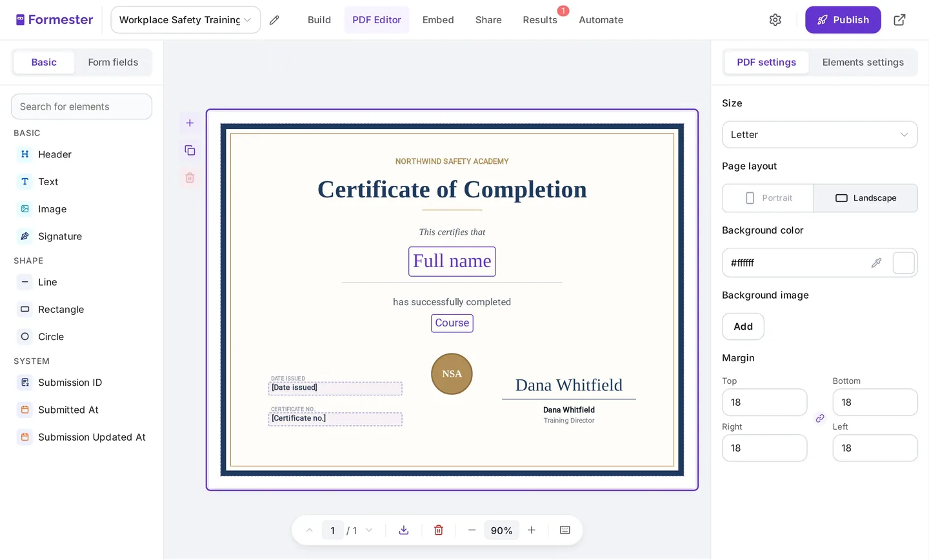Add a background image
Image resolution: width=929 pixels, height=560 pixels.
point(743,326)
